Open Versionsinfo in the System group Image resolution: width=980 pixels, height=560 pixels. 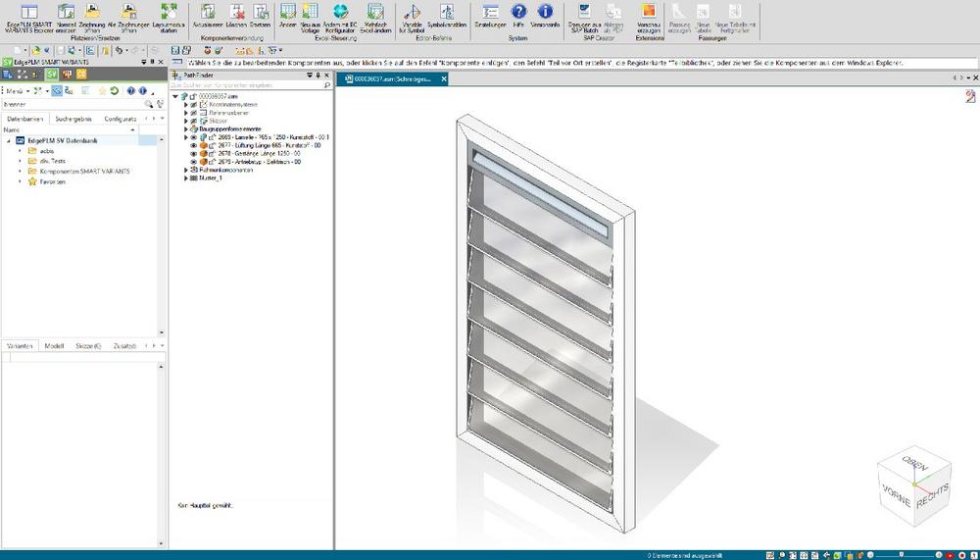546,12
